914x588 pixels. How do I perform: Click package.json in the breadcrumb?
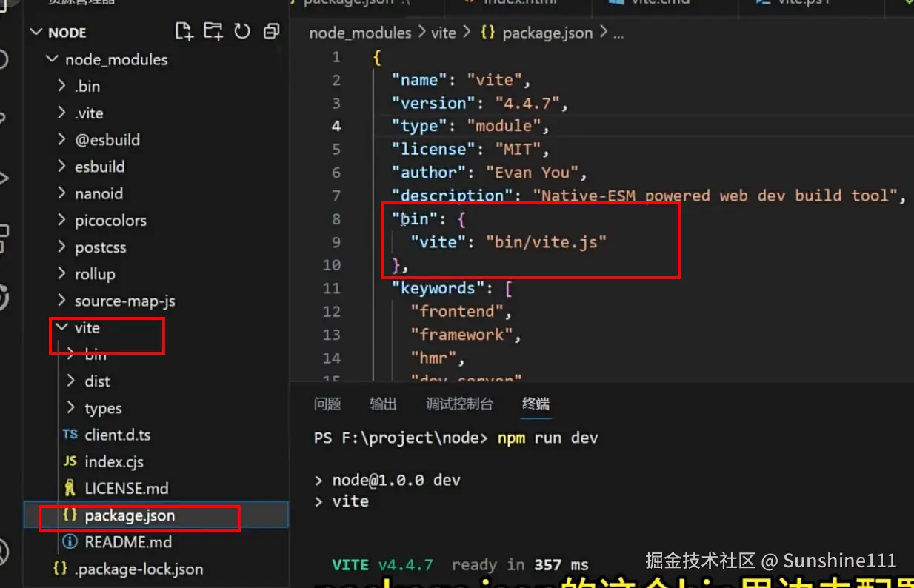547,33
